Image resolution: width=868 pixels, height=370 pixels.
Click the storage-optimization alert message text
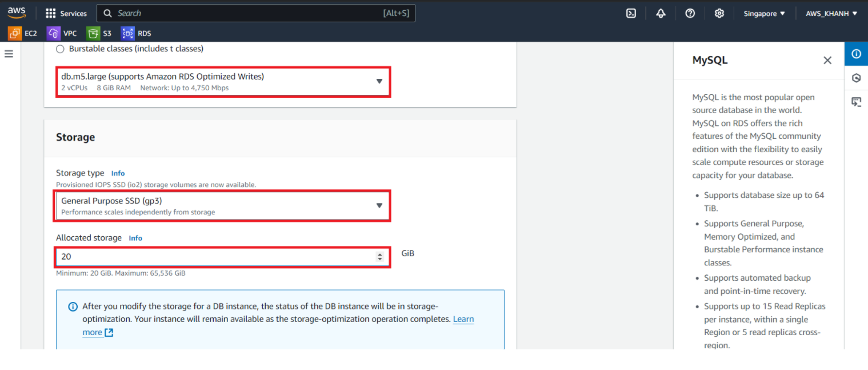[x=278, y=319]
